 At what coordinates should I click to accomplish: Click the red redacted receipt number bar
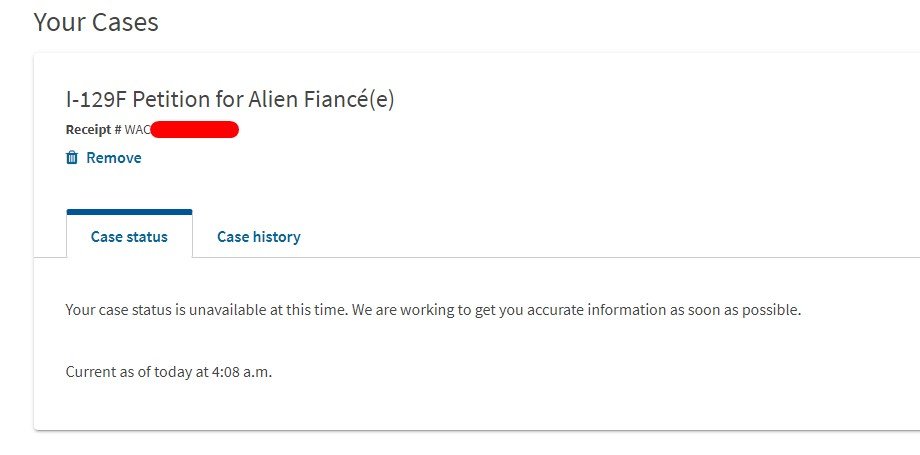(x=195, y=130)
